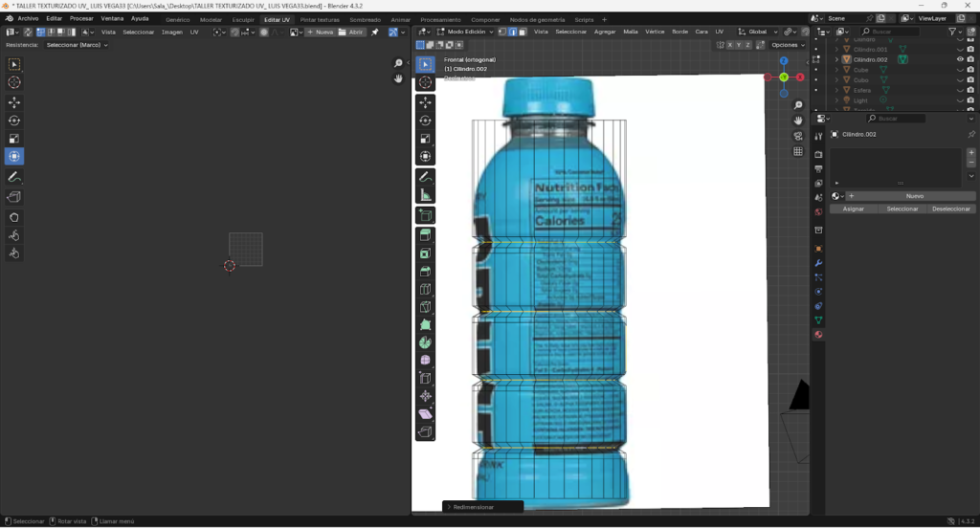
Task: Toggle render camera icon for Light
Action: pyautogui.click(x=970, y=100)
